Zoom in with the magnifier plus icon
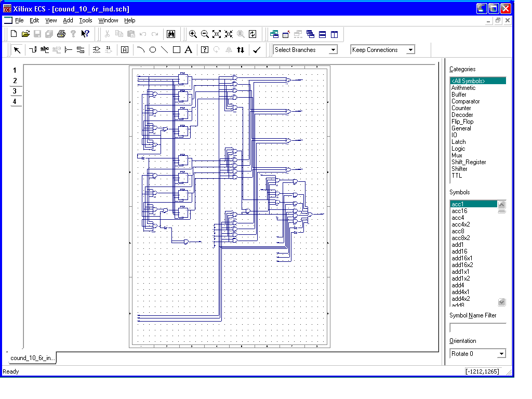 [x=193, y=34]
